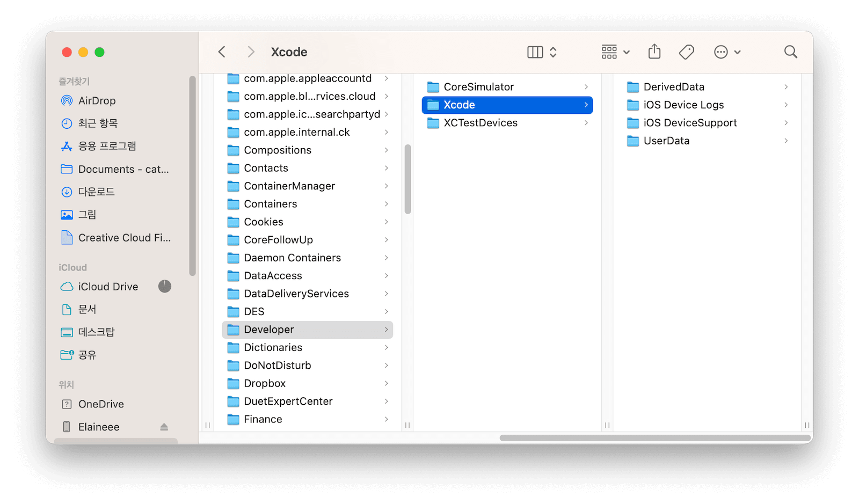Select the com.apple.ic...searchpartyd folder
The height and width of the screenshot is (504, 859).
(307, 114)
